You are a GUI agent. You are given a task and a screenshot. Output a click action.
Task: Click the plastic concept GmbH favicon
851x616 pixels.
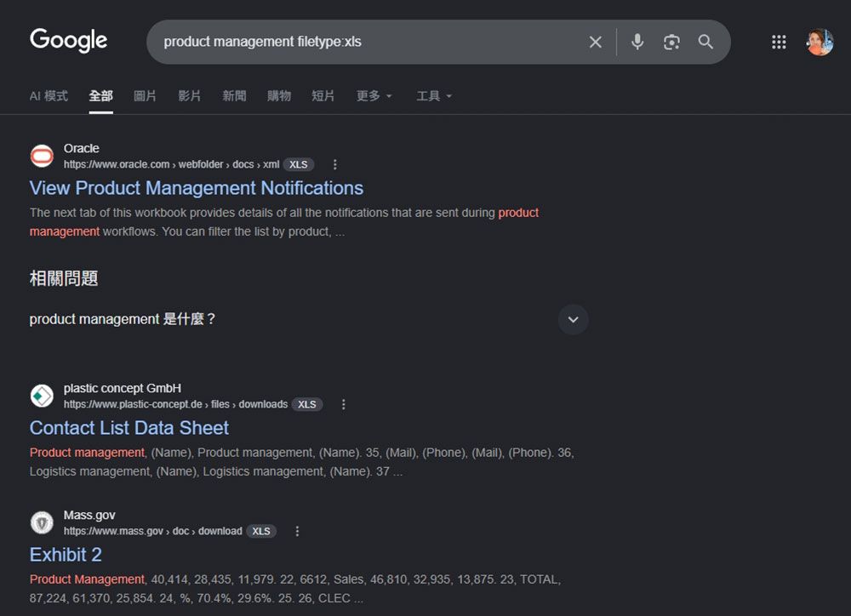pos(42,396)
